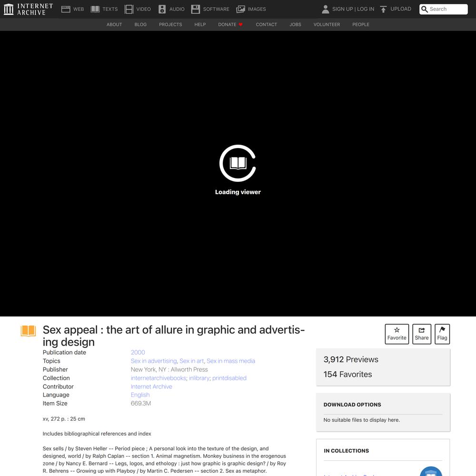Open the Help page
The image size is (476, 476).
200,25
